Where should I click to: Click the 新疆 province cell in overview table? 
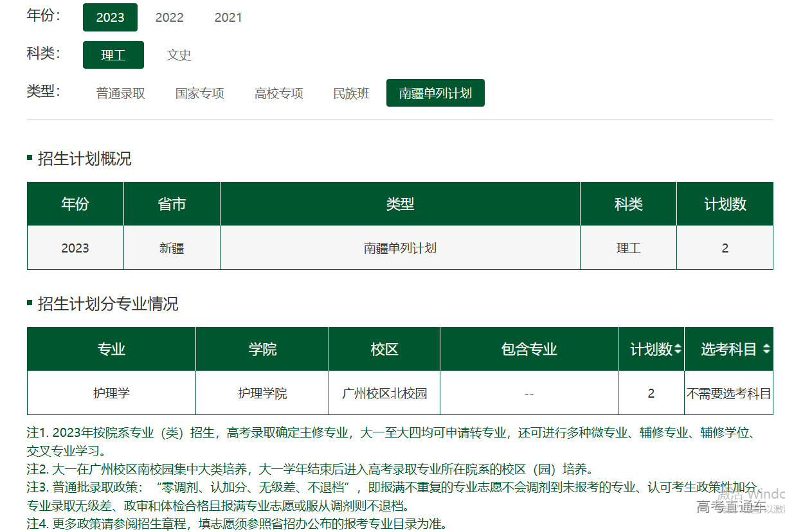(x=172, y=248)
